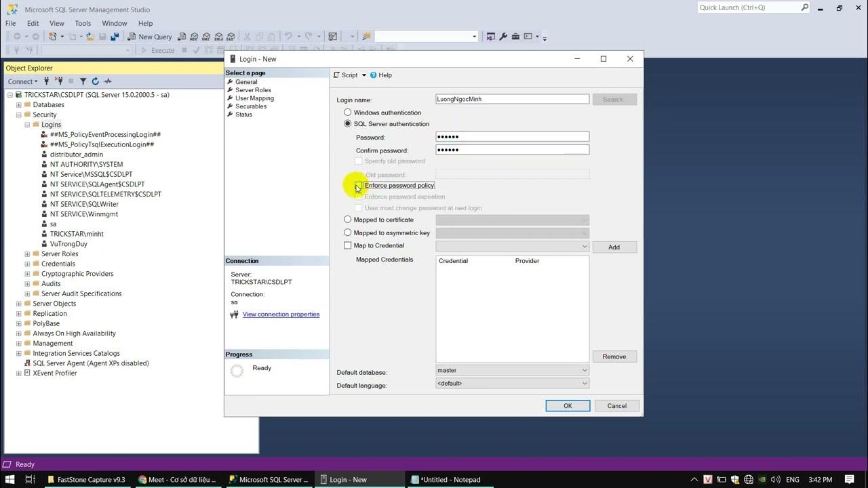The height and width of the screenshot is (488, 868).
Task: Open the Tools menu
Action: click(x=83, y=23)
